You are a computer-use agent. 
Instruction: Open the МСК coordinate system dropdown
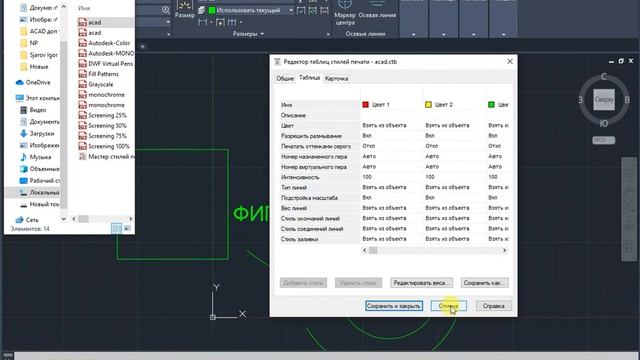pos(604,140)
